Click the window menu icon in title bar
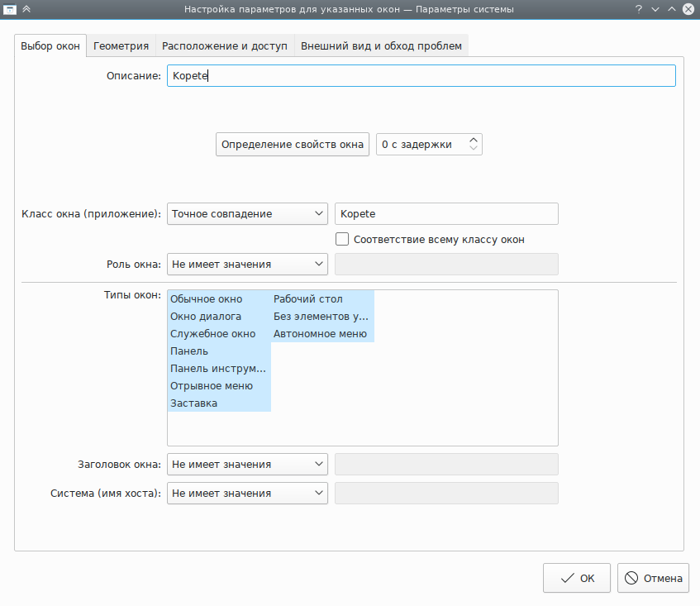The width and height of the screenshot is (700, 606). [x=10, y=9]
